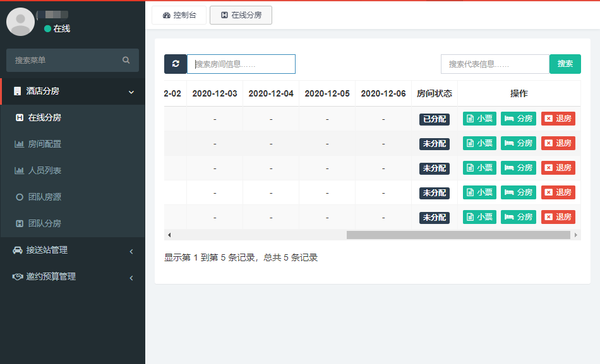Focus the 搜索代表信息 input field
This screenshot has height=364, width=600.
(x=495, y=64)
